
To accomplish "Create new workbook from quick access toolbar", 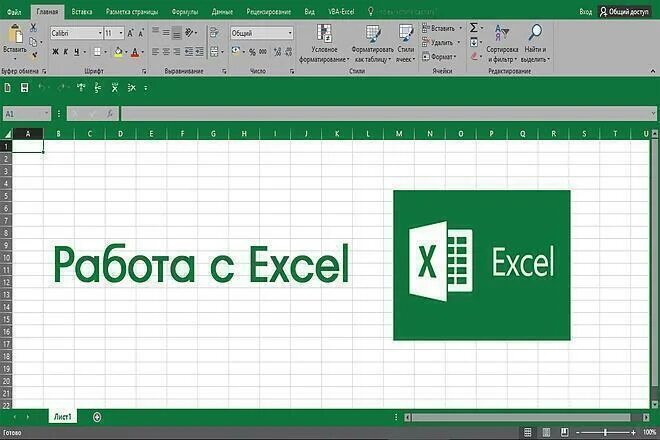I will [x=8, y=88].
